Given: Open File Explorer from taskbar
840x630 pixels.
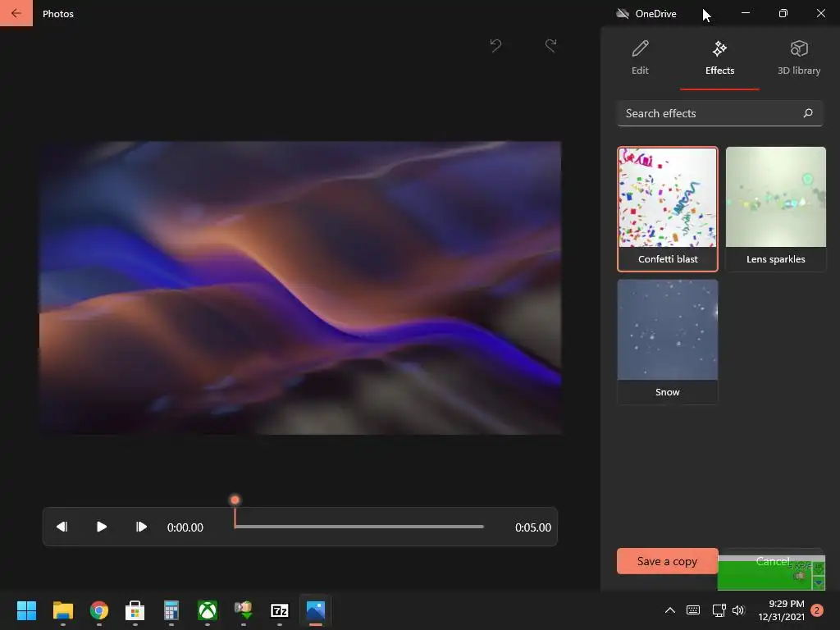Looking at the screenshot, I should coord(62,610).
